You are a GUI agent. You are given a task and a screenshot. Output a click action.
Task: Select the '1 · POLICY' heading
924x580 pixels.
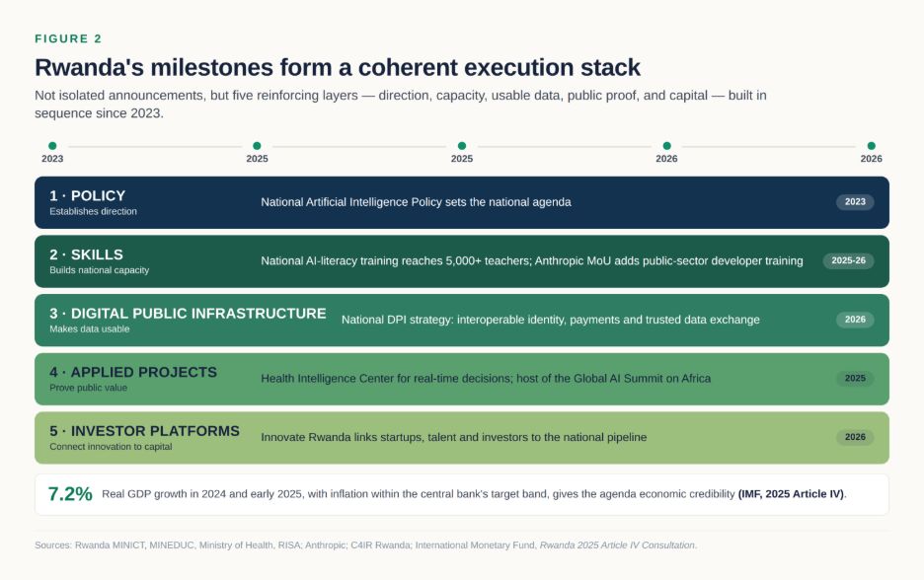(87, 195)
